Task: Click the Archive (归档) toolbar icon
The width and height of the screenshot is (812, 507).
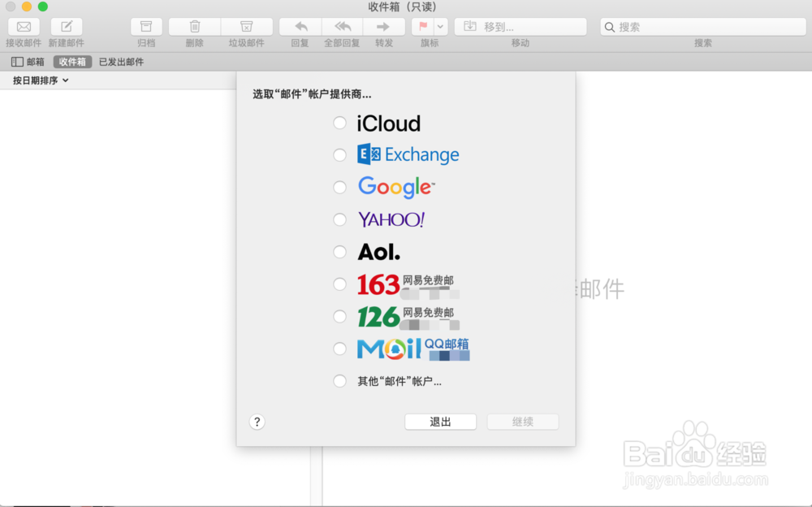Action: pyautogui.click(x=146, y=27)
